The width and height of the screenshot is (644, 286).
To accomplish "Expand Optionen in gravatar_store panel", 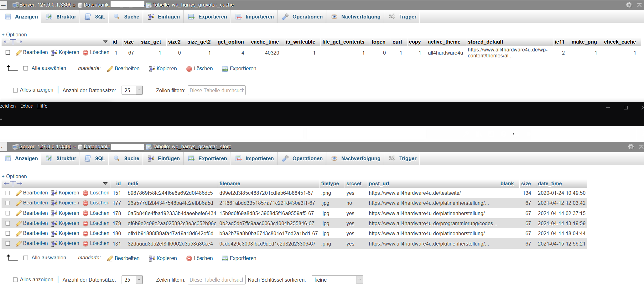I will pyautogui.click(x=14, y=176).
